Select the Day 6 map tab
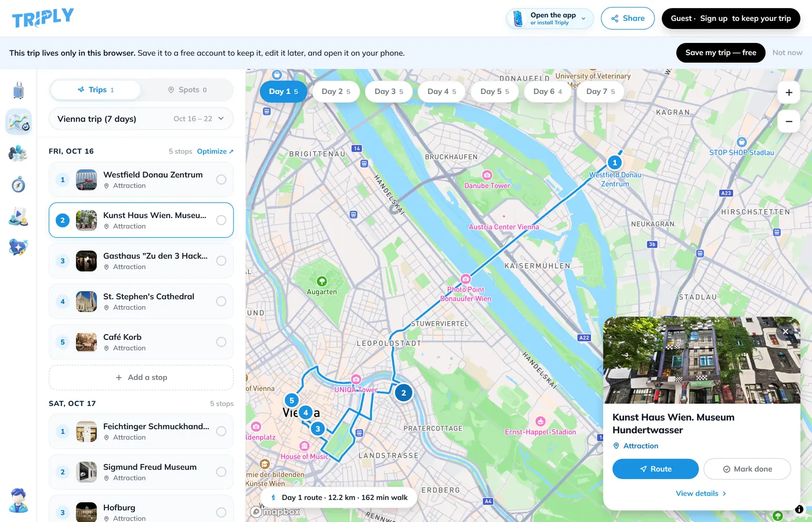The image size is (812, 522). coord(548,92)
